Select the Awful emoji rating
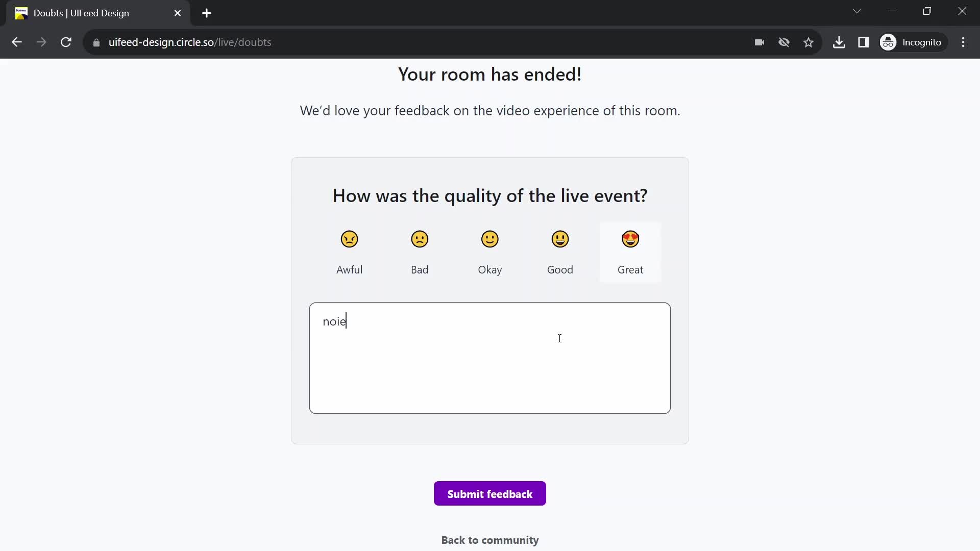Image resolution: width=980 pixels, height=551 pixels. [x=349, y=239]
